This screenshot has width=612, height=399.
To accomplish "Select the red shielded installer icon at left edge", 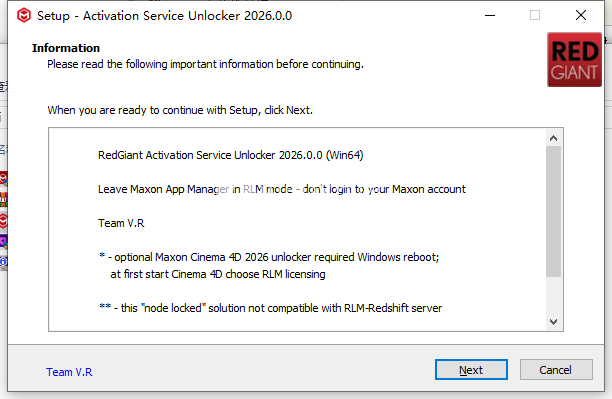I will (x=3, y=179).
